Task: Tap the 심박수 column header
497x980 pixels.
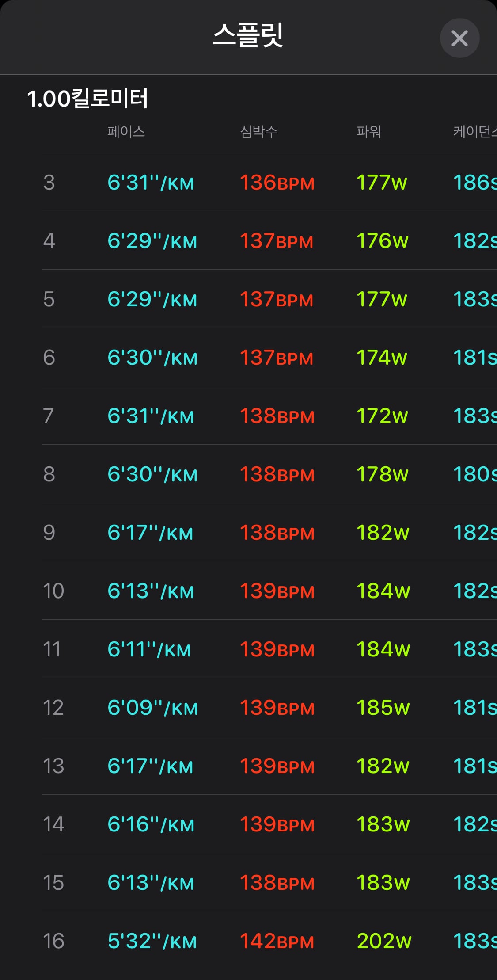Action: pos(258,131)
